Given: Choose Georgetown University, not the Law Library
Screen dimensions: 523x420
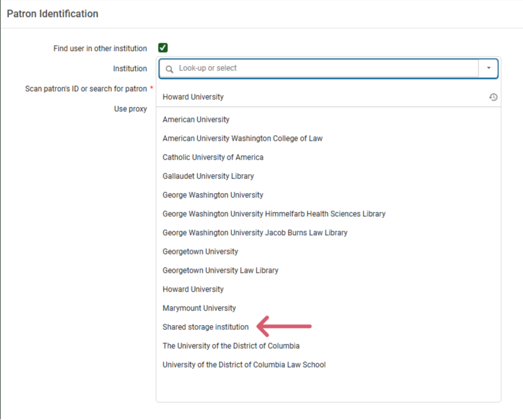Looking at the screenshot, I should (200, 251).
